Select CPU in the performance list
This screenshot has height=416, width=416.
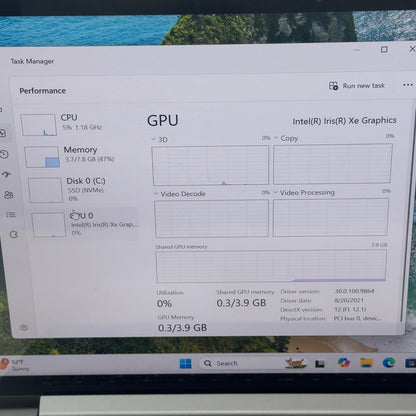[x=78, y=124]
